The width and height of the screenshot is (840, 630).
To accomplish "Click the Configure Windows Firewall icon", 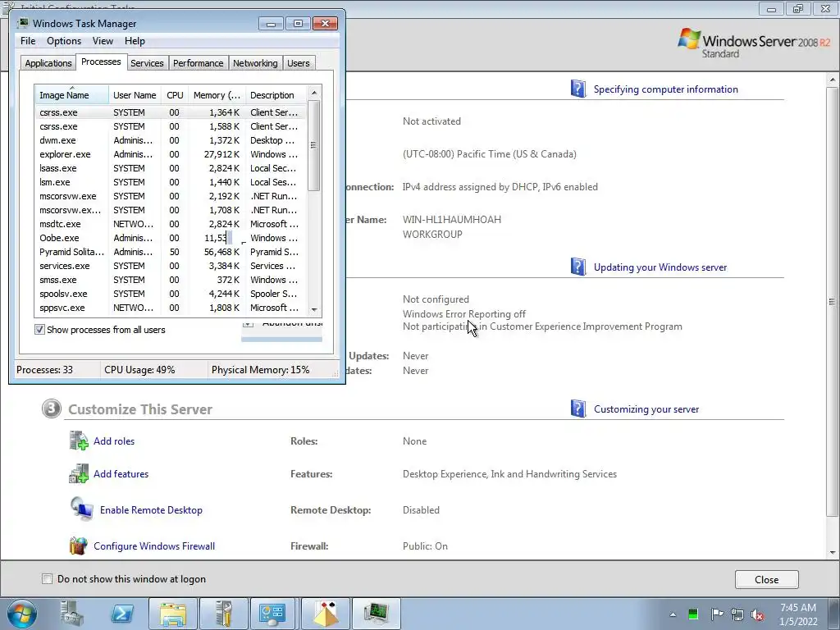I will (79, 546).
